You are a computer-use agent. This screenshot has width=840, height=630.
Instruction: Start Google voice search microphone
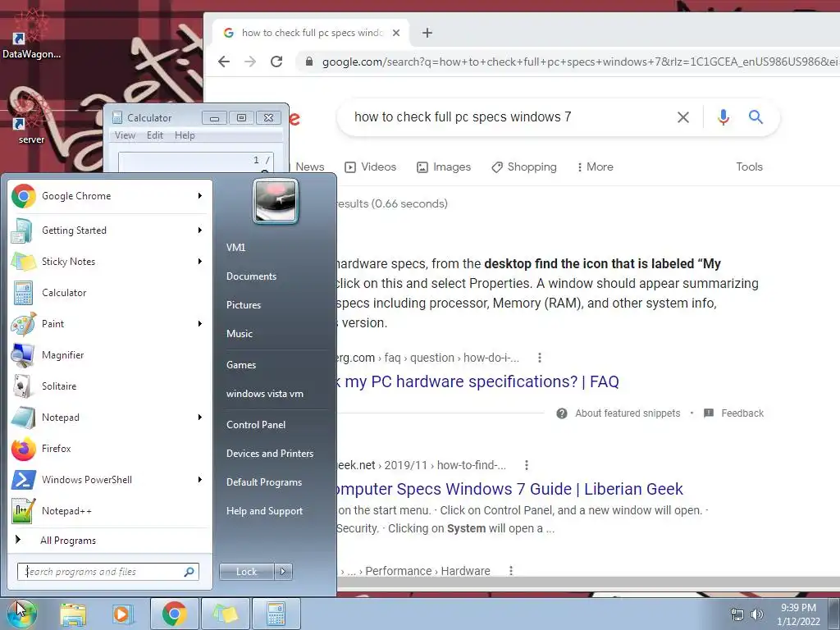pos(724,116)
